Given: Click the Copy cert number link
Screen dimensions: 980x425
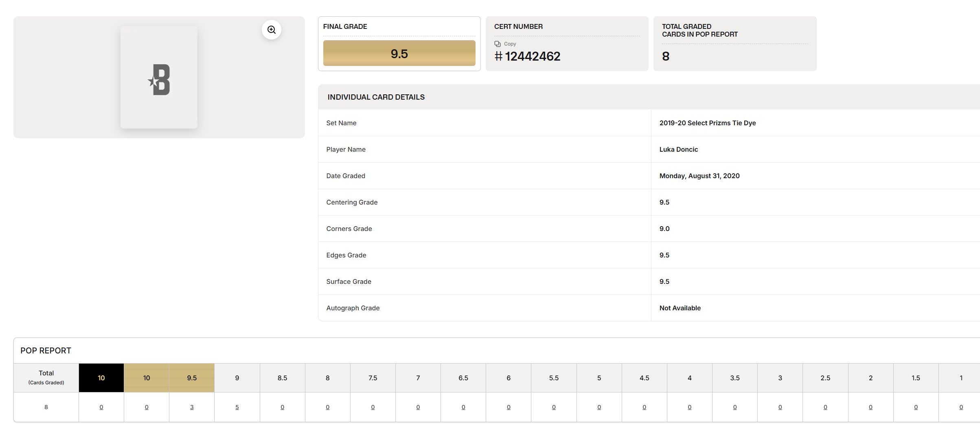Looking at the screenshot, I should click(x=510, y=44).
